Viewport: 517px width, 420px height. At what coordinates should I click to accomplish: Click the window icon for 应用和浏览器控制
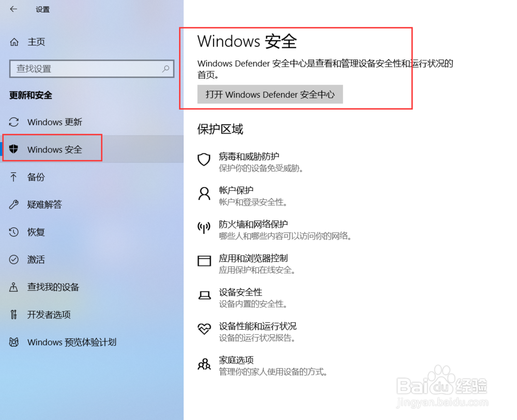[204, 260]
